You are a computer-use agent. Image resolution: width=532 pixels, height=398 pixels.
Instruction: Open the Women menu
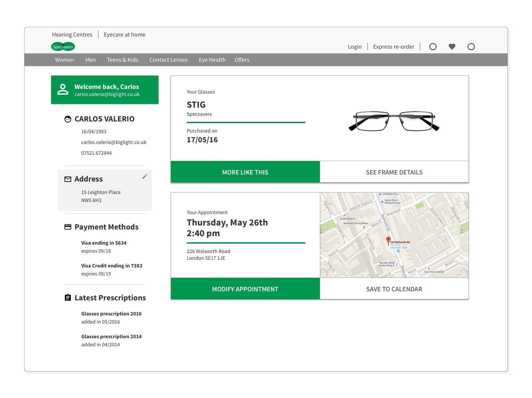coord(64,60)
